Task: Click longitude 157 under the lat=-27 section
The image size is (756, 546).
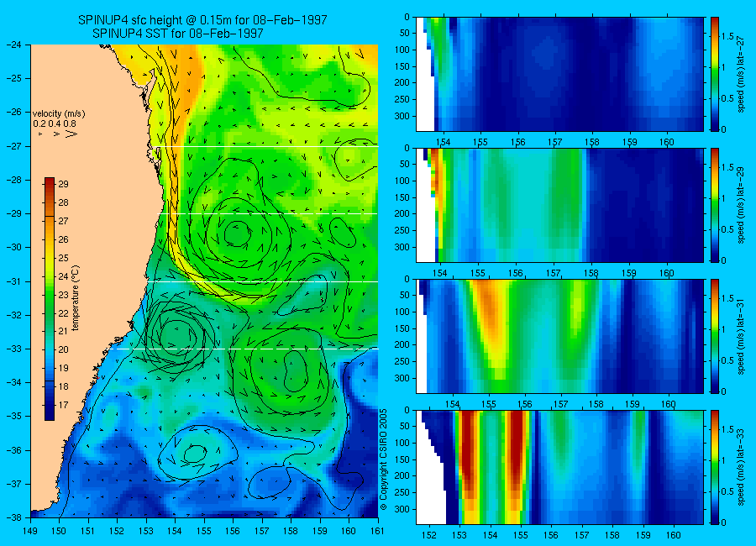Action: (x=555, y=142)
